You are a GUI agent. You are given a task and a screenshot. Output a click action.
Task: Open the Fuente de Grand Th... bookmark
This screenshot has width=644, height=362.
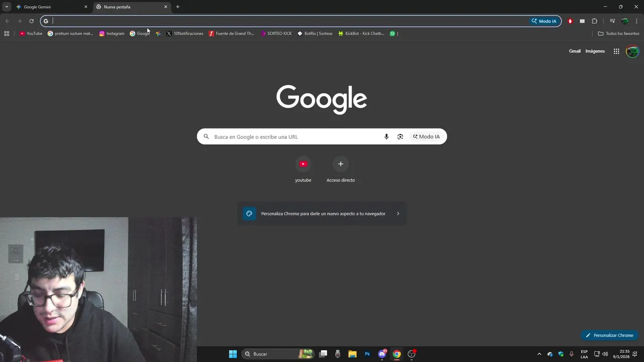[x=231, y=34]
